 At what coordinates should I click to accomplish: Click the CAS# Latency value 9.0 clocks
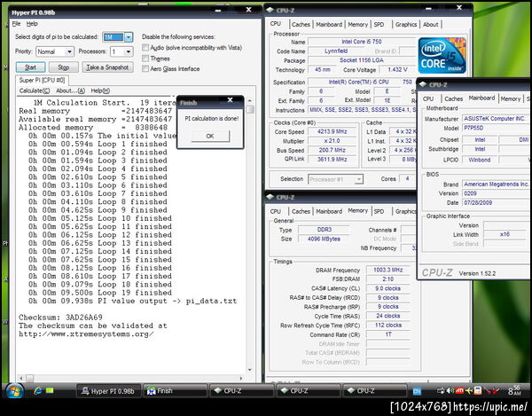point(387,288)
